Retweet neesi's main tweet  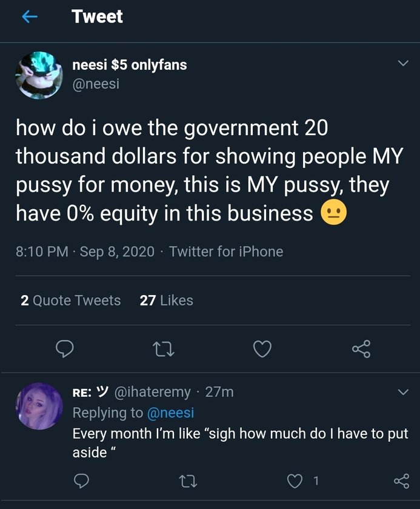pyautogui.click(x=164, y=349)
